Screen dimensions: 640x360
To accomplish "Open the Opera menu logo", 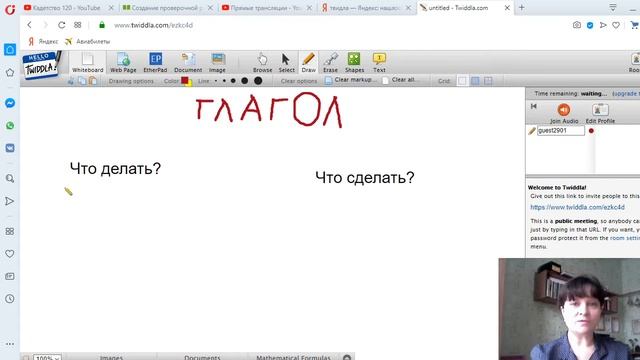I will point(10,9).
